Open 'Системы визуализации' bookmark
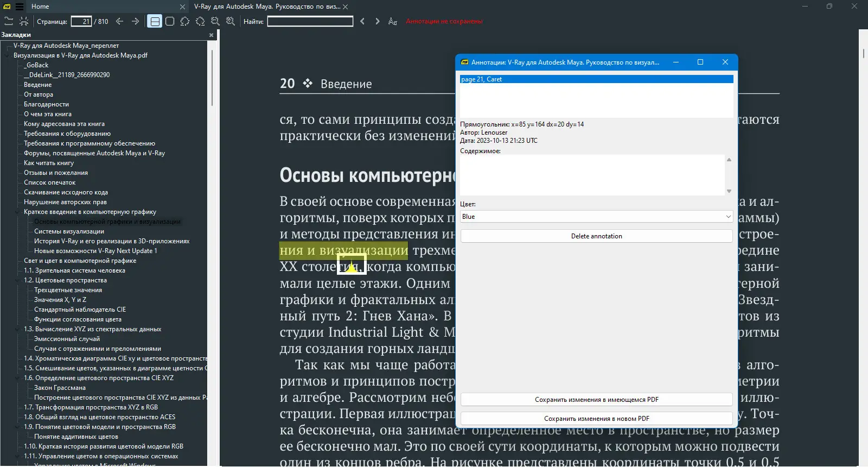868x467 pixels. 69,231
